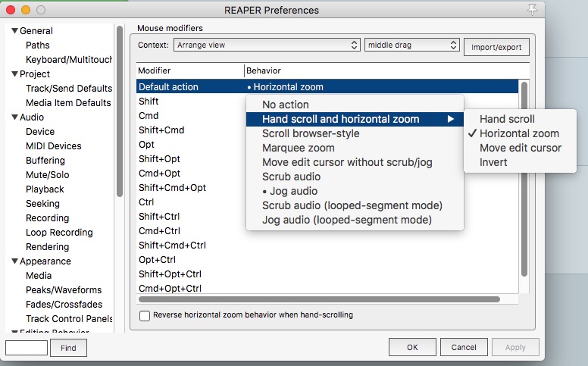Open MIDI Devices preferences page
This screenshot has width=588, height=366.
[x=54, y=146]
